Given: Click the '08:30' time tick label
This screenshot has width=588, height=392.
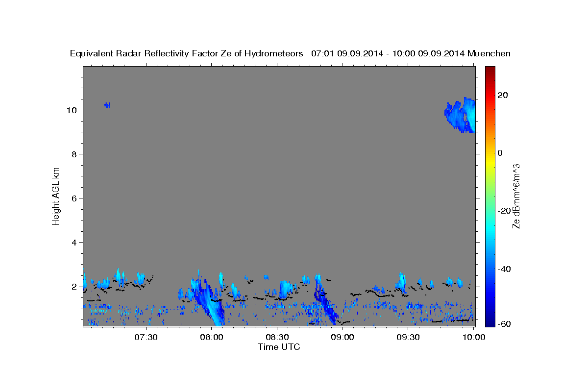Looking at the screenshot, I should point(277,337).
